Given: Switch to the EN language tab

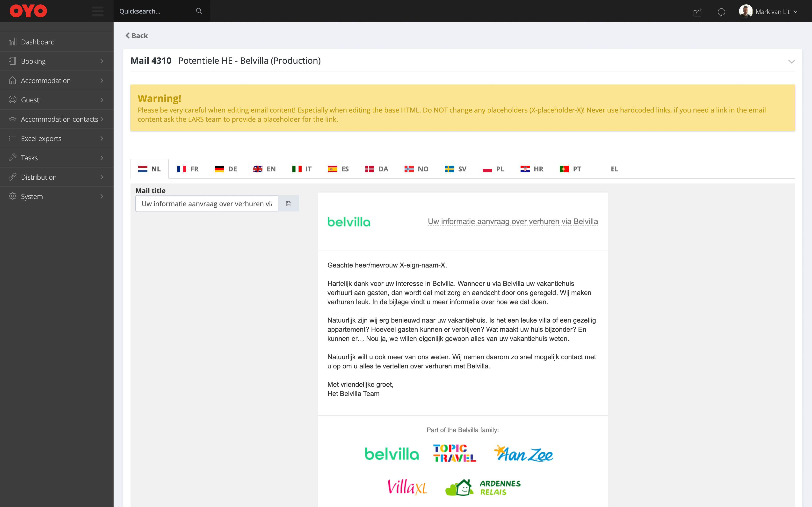Looking at the screenshot, I should (x=264, y=169).
